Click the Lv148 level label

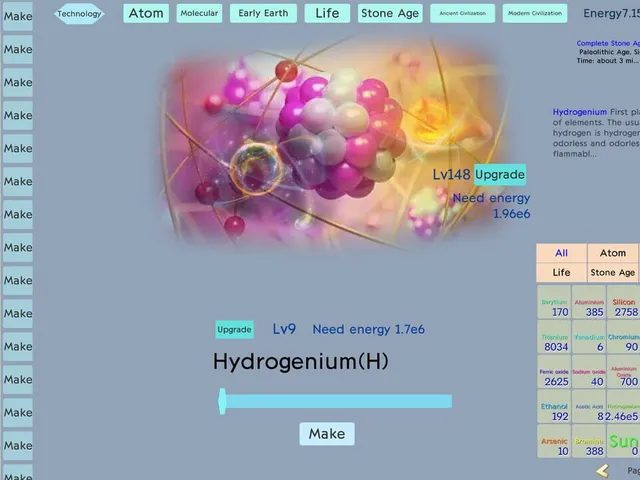tap(451, 175)
